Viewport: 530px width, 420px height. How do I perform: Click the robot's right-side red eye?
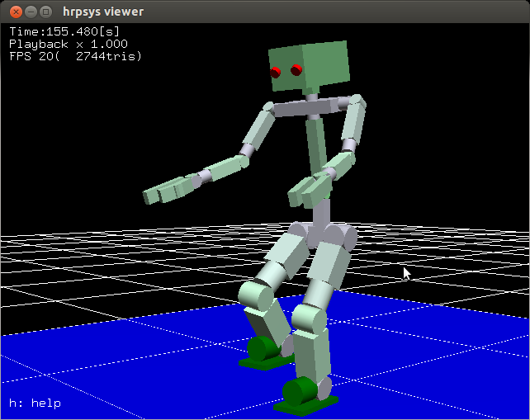click(x=297, y=71)
